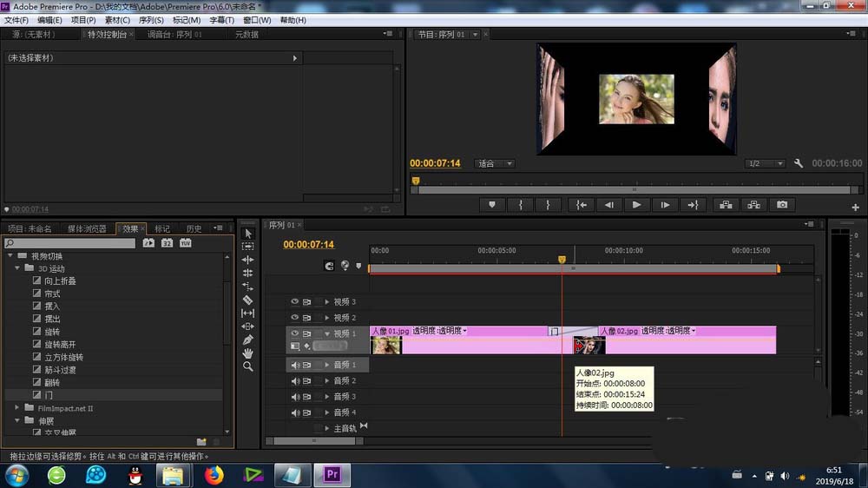Step back one frame
The image size is (868, 488).
(609, 205)
